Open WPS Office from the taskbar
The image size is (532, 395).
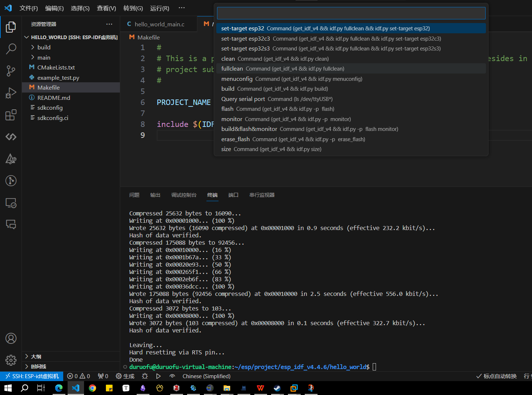[261, 388]
